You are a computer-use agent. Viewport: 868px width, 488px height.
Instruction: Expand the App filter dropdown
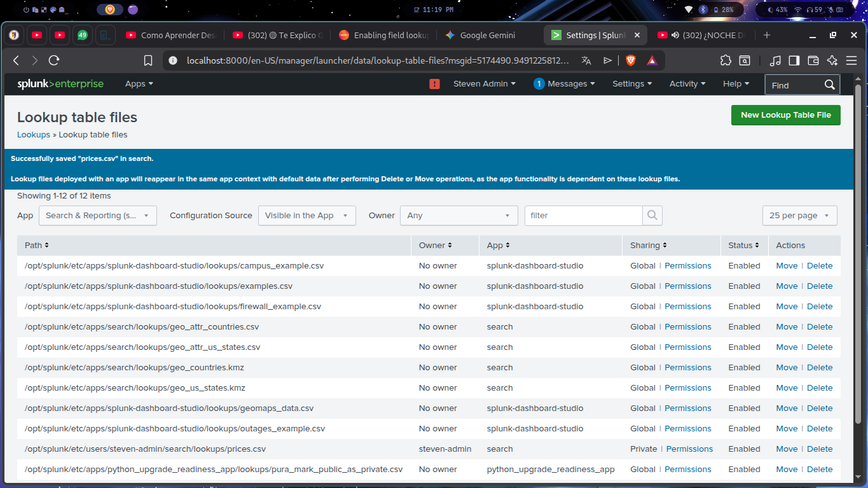(x=97, y=216)
